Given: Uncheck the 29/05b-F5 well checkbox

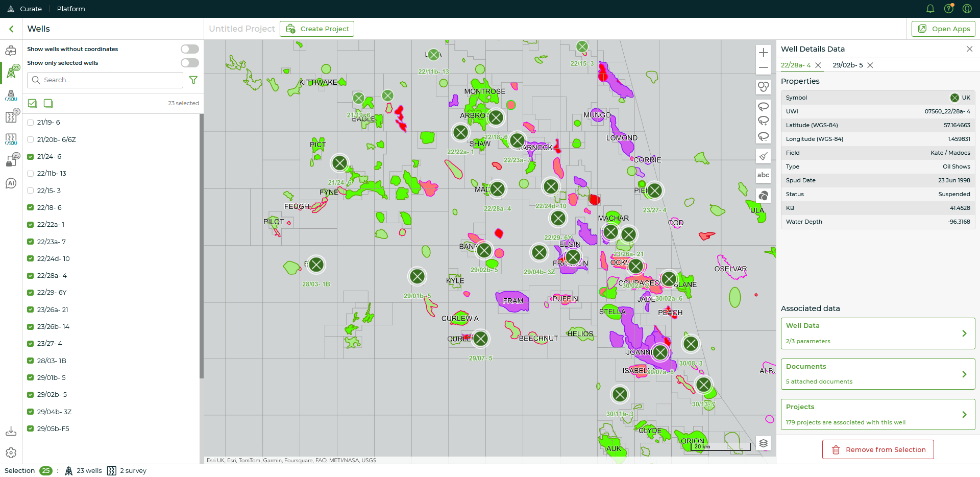Looking at the screenshot, I should tap(31, 429).
